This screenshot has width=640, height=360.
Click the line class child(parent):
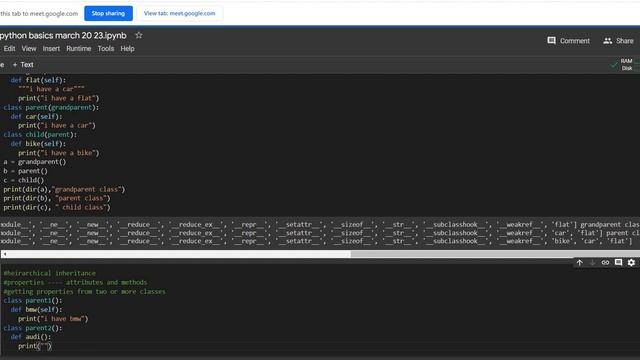click(40, 135)
